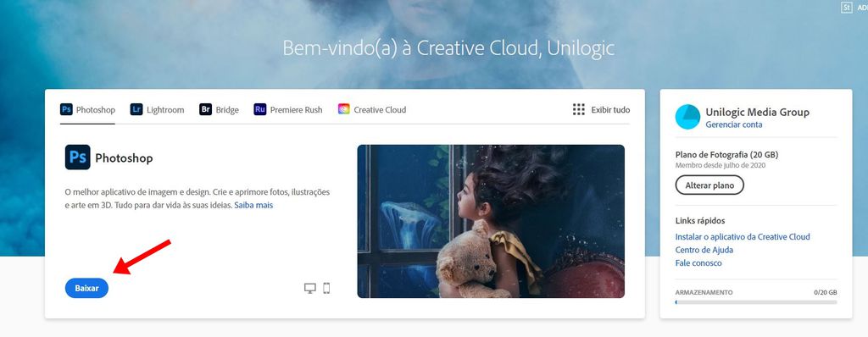Click the Unilogic Media Group avatar
Viewport: 868px width, 337px height.
click(x=687, y=117)
